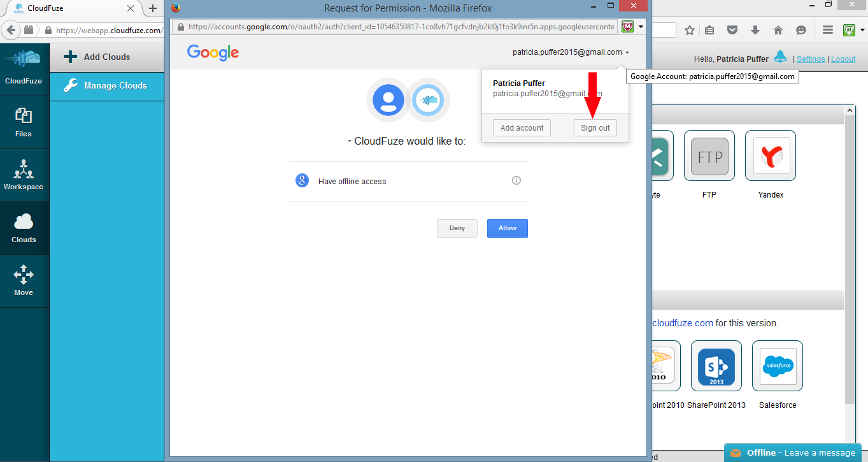Go back with the browser back arrow

point(11,30)
